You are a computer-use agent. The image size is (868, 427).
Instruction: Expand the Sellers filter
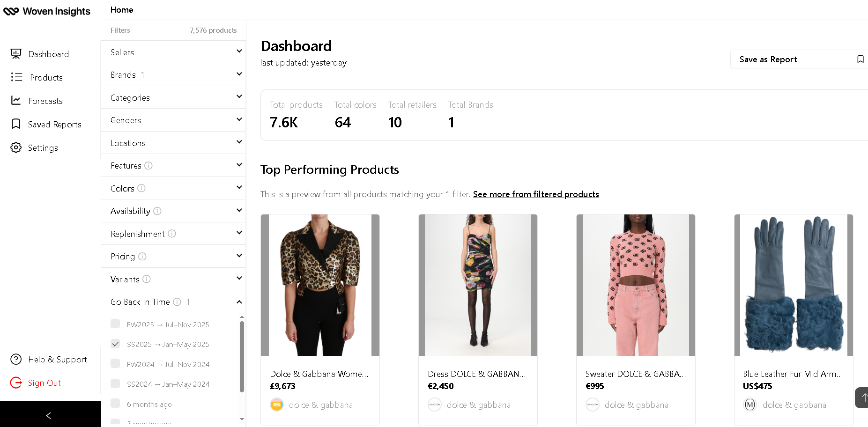(x=173, y=52)
